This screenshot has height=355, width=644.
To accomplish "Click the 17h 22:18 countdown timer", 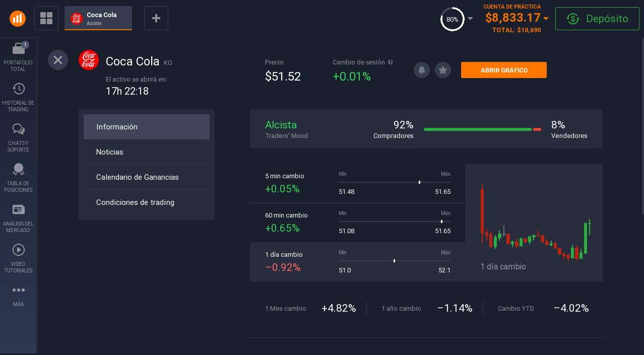I will coord(127,91).
